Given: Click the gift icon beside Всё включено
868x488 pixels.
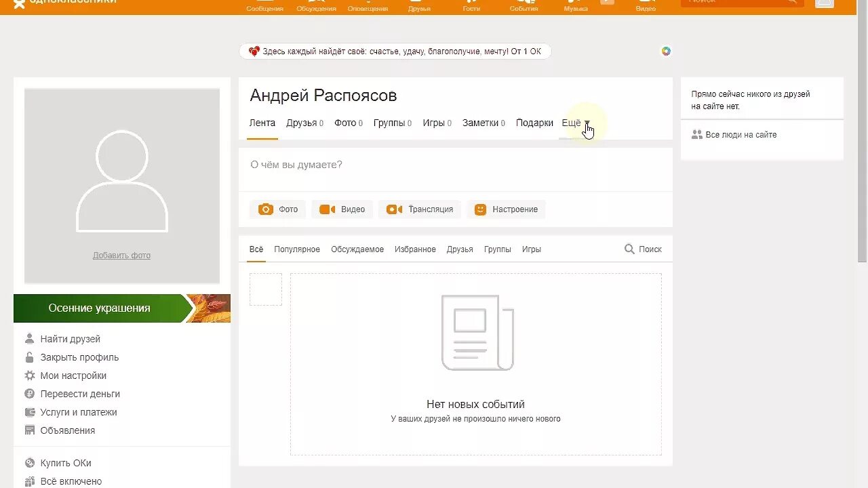Looking at the screenshot, I should pyautogui.click(x=30, y=481).
